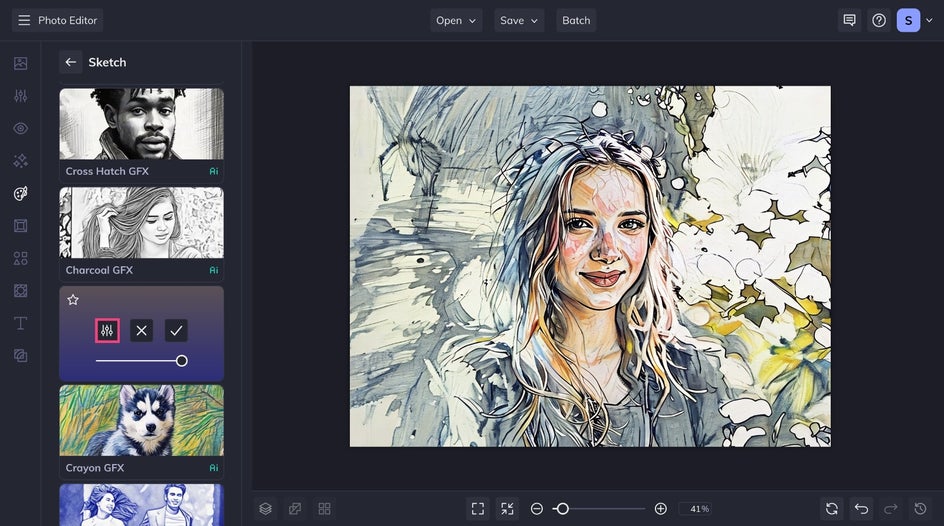This screenshot has height=526, width=944.
Task: Open the history clock icon
Action: (921, 509)
